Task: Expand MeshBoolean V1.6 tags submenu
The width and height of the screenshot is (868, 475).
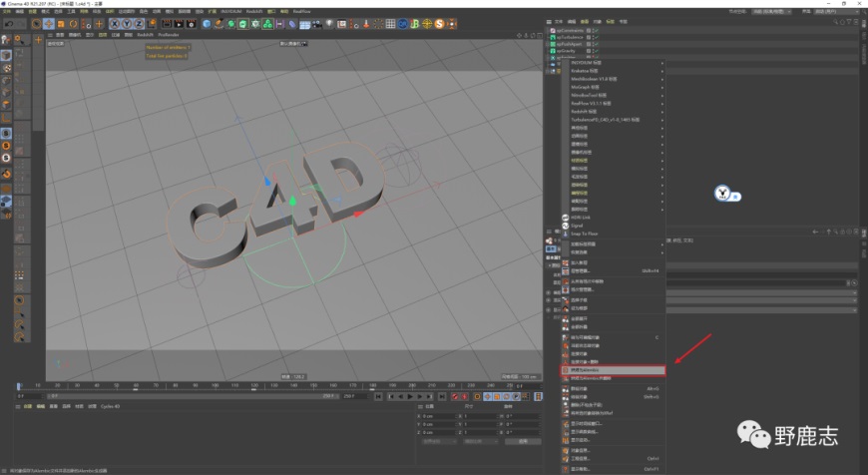Action: [614, 79]
